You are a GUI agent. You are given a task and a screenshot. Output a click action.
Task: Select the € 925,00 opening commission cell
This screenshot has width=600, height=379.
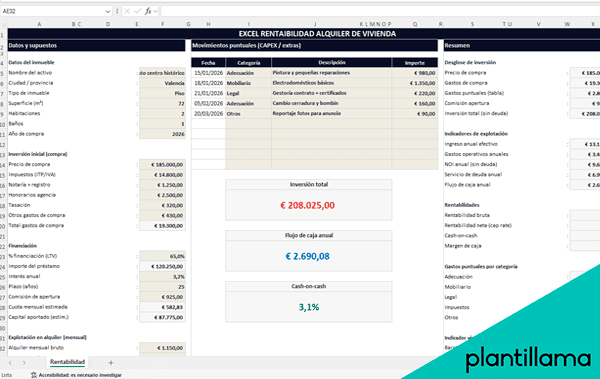(x=162, y=297)
